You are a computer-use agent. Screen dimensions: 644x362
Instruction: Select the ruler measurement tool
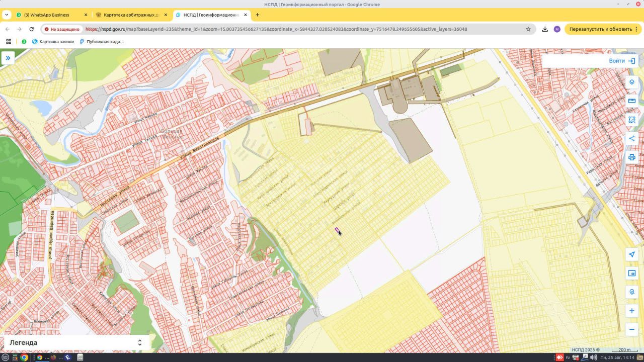[x=632, y=101]
